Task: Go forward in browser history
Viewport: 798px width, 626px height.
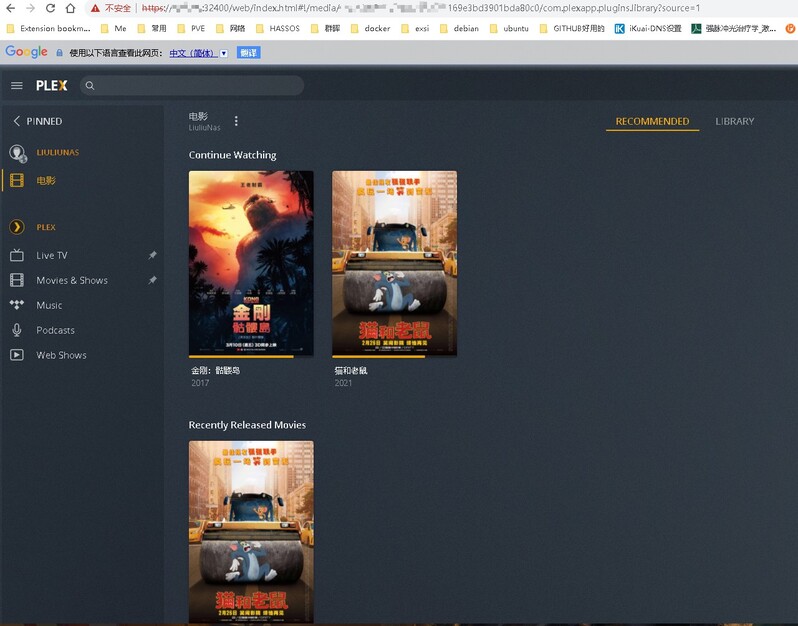Action: click(30, 8)
